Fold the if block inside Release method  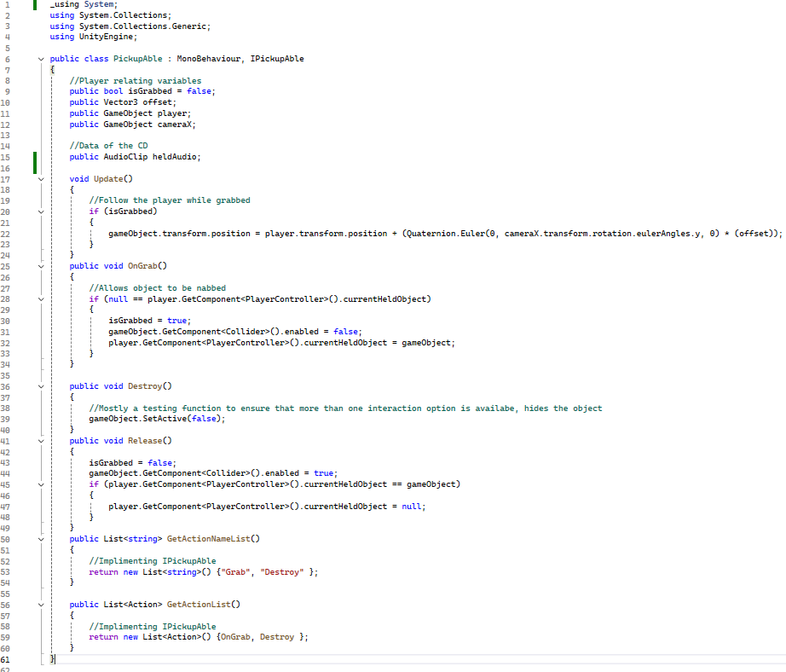coord(41,484)
